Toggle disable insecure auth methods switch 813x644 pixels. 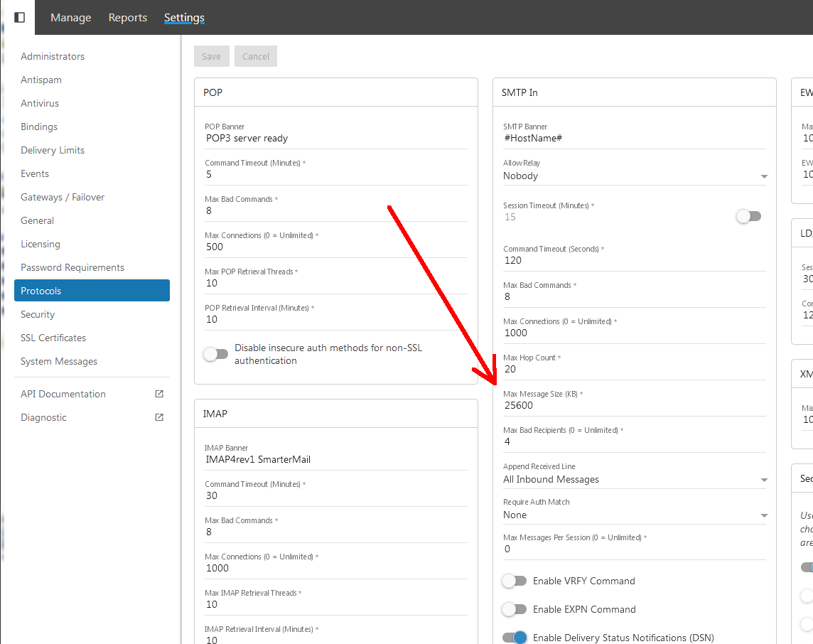[x=215, y=354]
